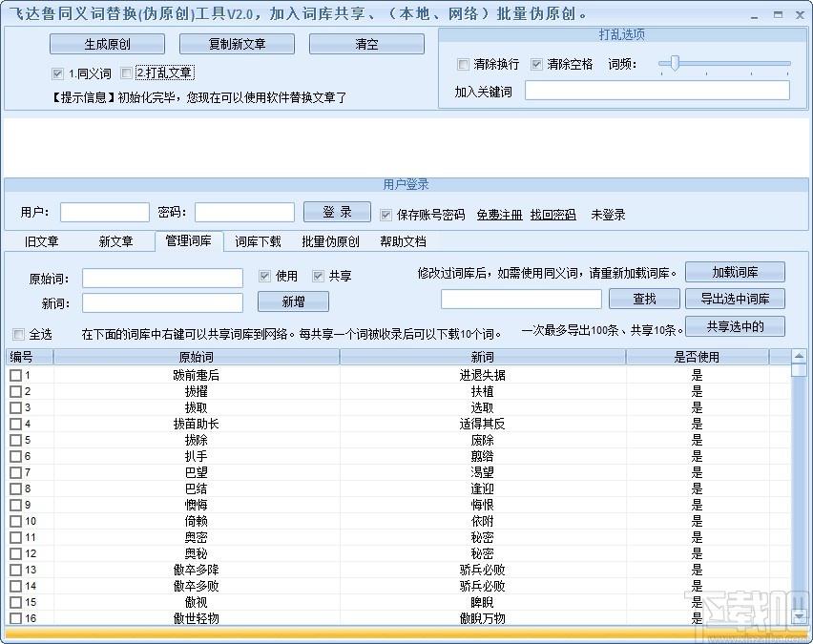The width and height of the screenshot is (813, 644).
Task: Enable the 清除换行 checkbox
Action: point(463,64)
